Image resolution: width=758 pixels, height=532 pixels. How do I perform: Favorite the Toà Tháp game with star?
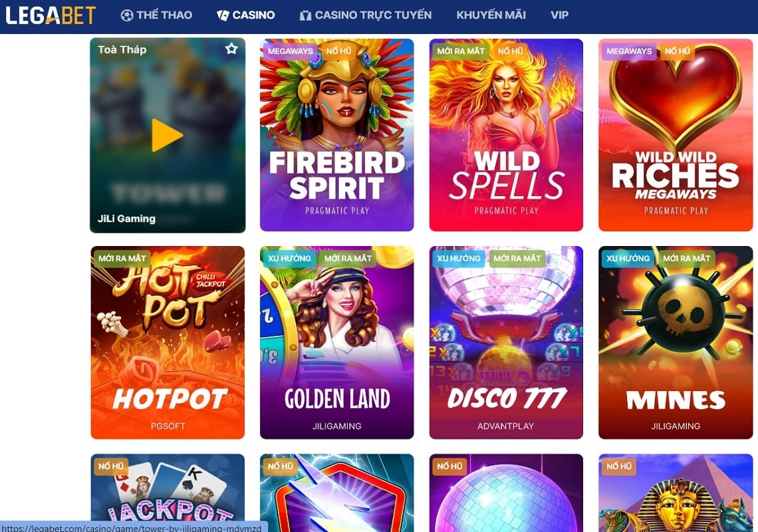pyautogui.click(x=231, y=49)
